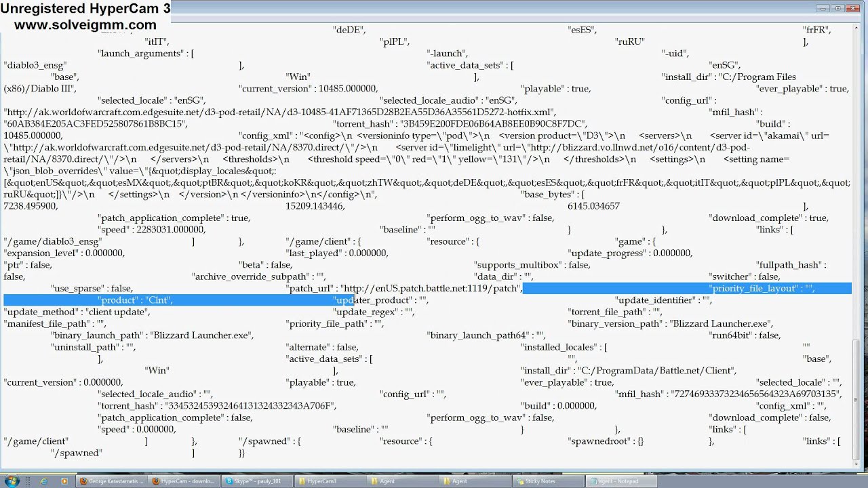
Task: Select the agent - Notepad taskbar button
Action: click(x=621, y=481)
